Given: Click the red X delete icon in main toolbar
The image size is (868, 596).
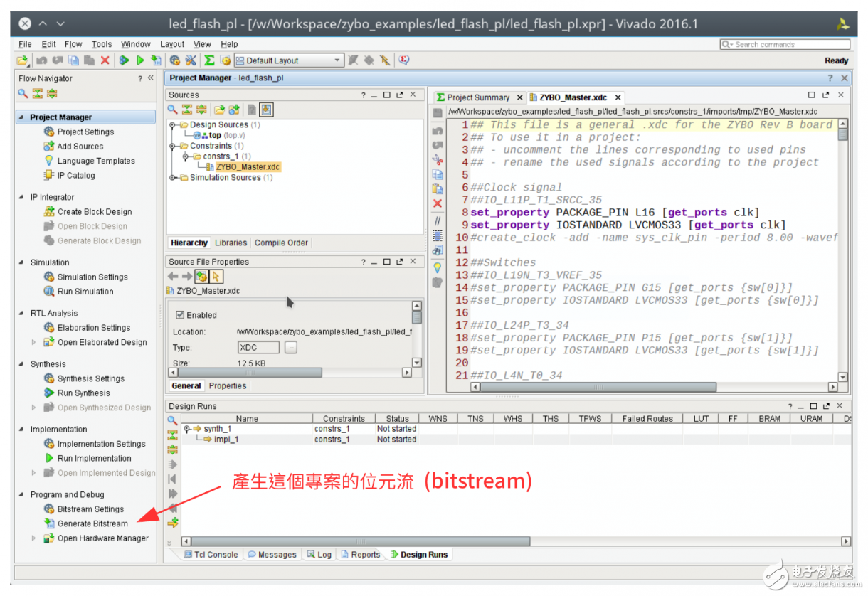Looking at the screenshot, I should (105, 60).
